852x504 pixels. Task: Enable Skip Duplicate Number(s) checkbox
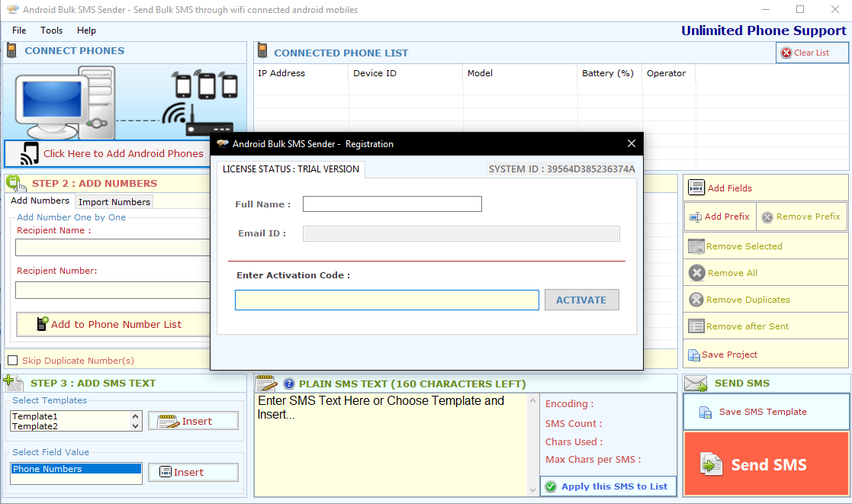(12, 361)
